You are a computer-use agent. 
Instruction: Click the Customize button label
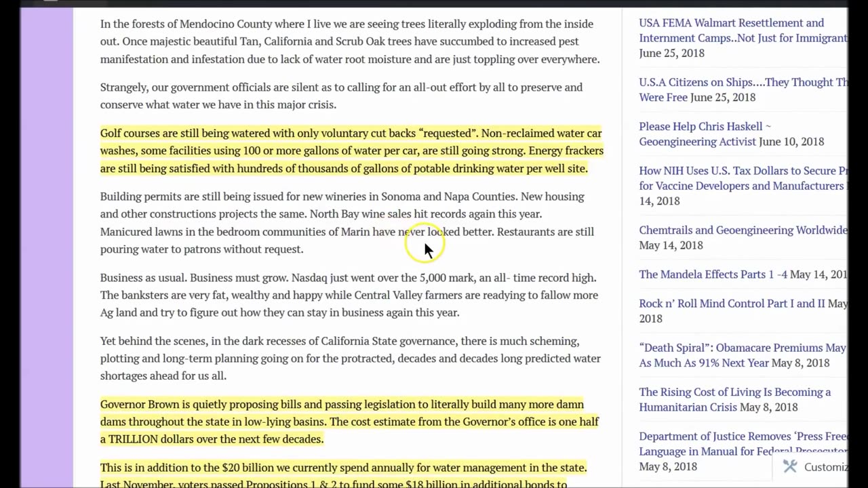826,467
